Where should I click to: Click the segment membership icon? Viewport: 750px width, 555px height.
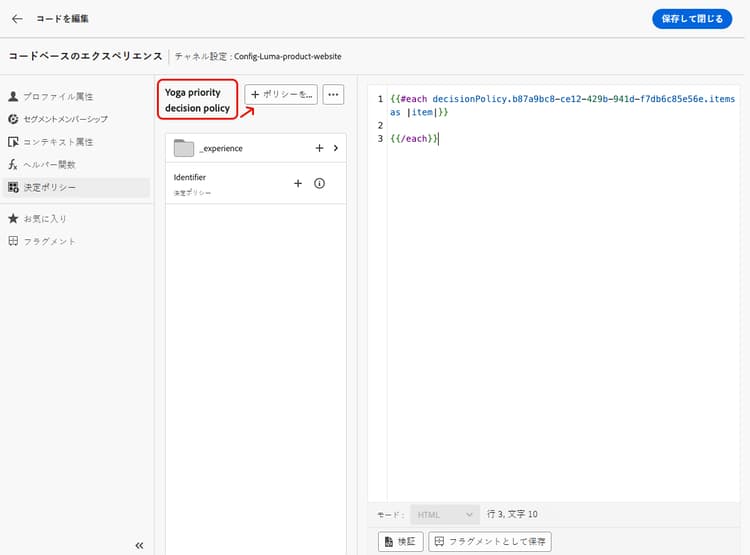pos(13,119)
